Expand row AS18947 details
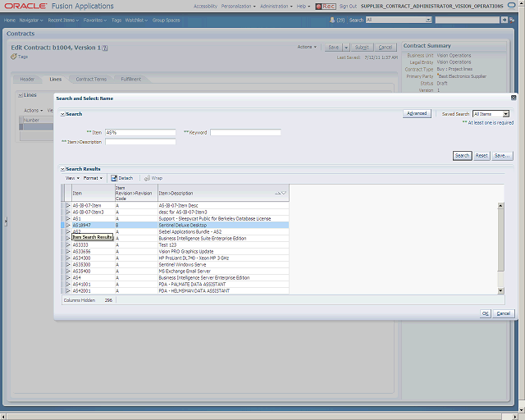 (x=68, y=226)
